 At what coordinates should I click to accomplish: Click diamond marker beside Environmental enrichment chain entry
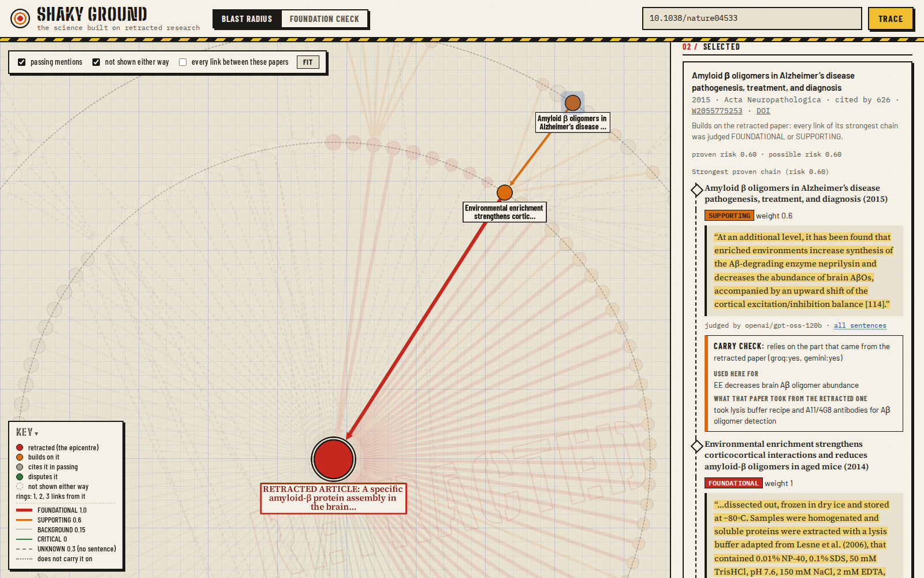click(697, 446)
